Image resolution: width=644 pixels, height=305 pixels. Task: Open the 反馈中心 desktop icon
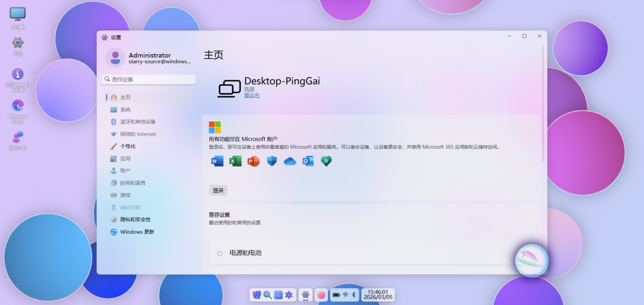[x=17, y=141]
